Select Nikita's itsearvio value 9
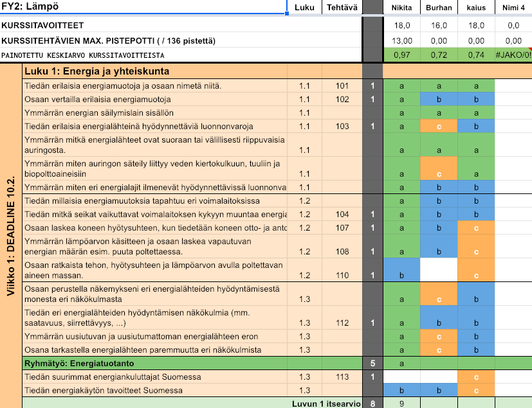This screenshot has height=408, width=532. (x=401, y=404)
